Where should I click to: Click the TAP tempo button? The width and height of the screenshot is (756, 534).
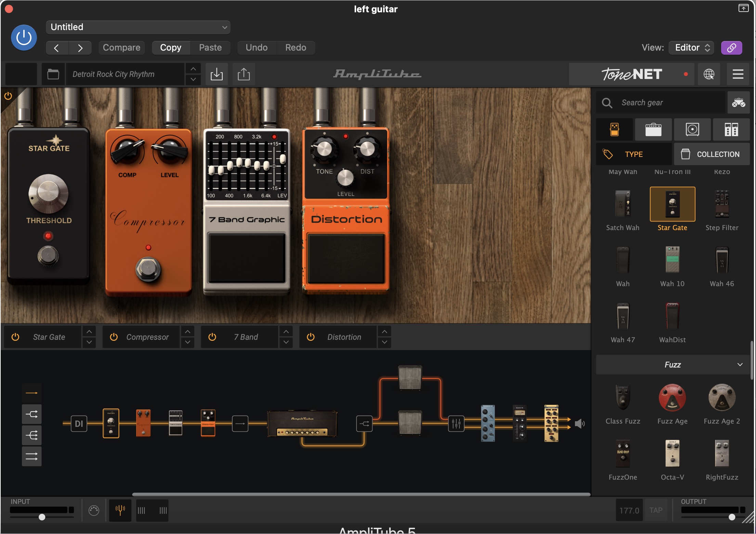(656, 510)
